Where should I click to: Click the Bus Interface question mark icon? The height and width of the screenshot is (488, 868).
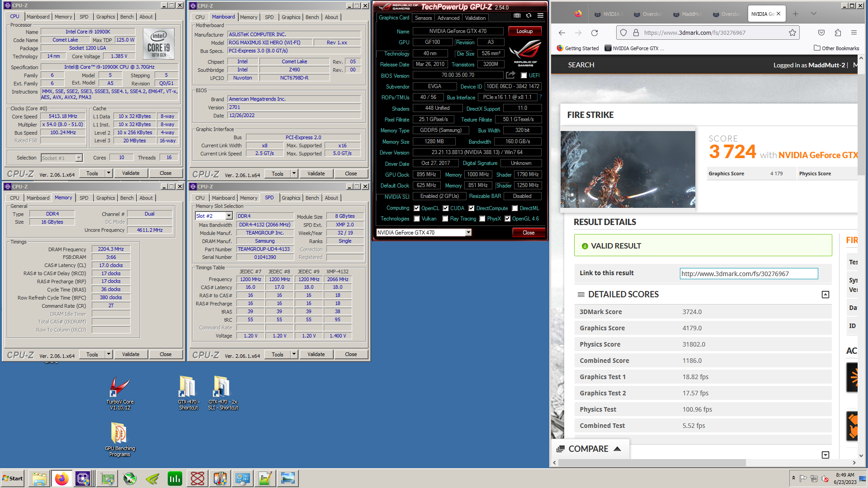[541, 97]
